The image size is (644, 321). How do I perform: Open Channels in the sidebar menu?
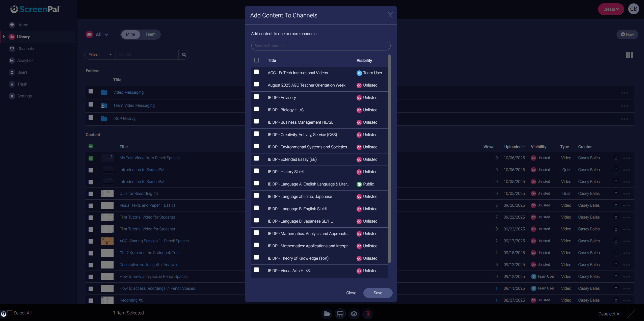click(25, 48)
